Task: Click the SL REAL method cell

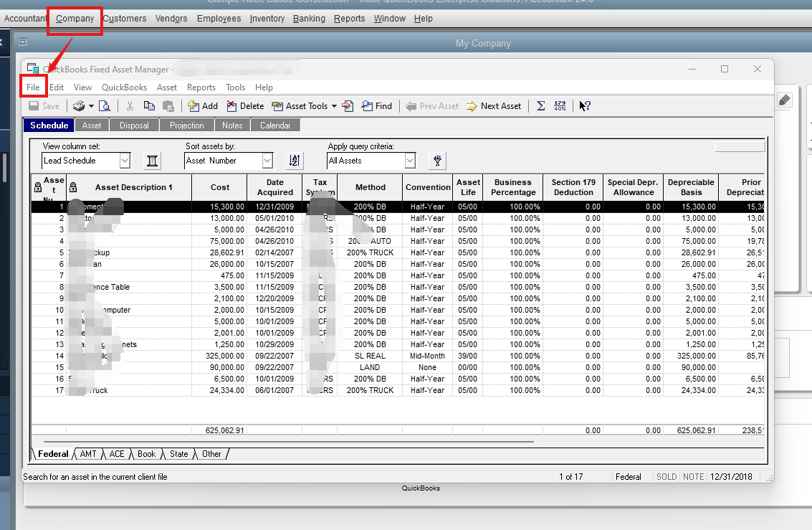Action: coord(371,356)
